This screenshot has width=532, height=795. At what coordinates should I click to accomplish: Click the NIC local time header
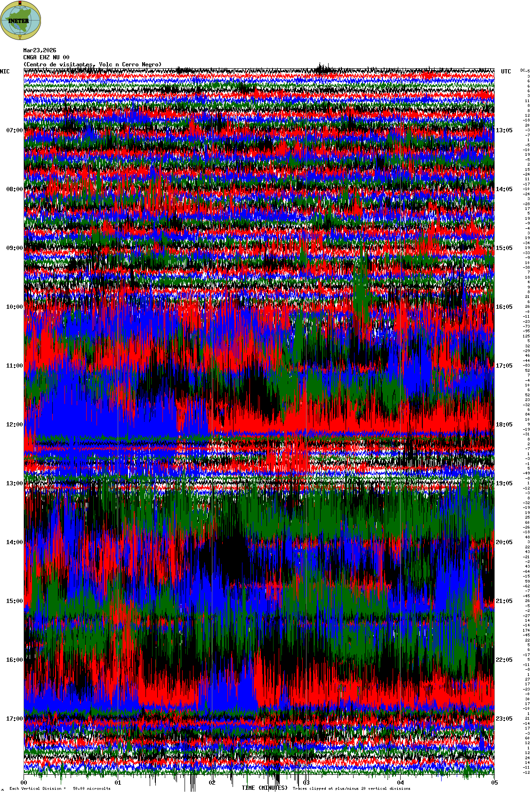coord(5,72)
